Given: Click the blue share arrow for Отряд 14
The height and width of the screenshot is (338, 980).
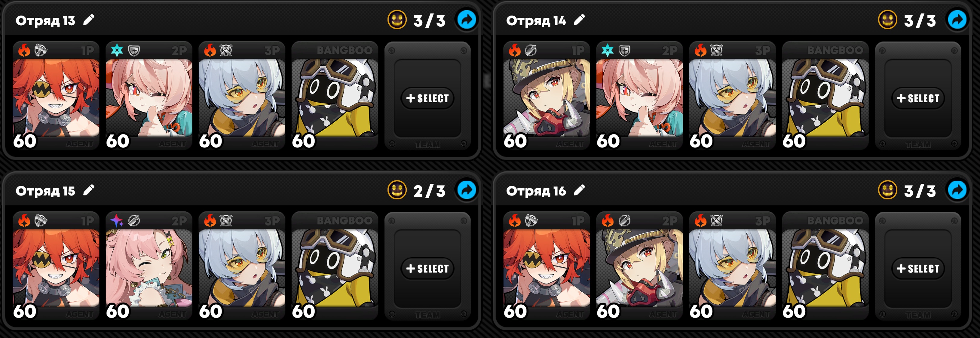Looking at the screenshot, I should (957, 20).
